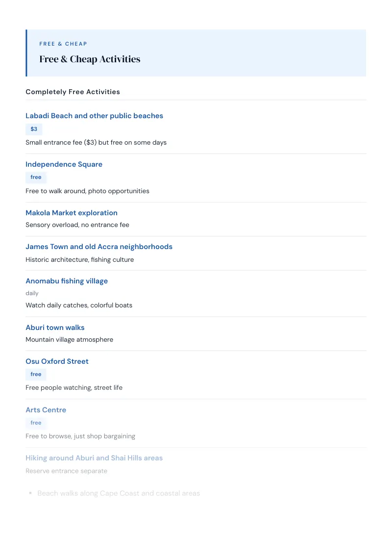Click the free badge under Osu Oxford Street
Viewport: 392px width, 555px height.
click(36, 375)
